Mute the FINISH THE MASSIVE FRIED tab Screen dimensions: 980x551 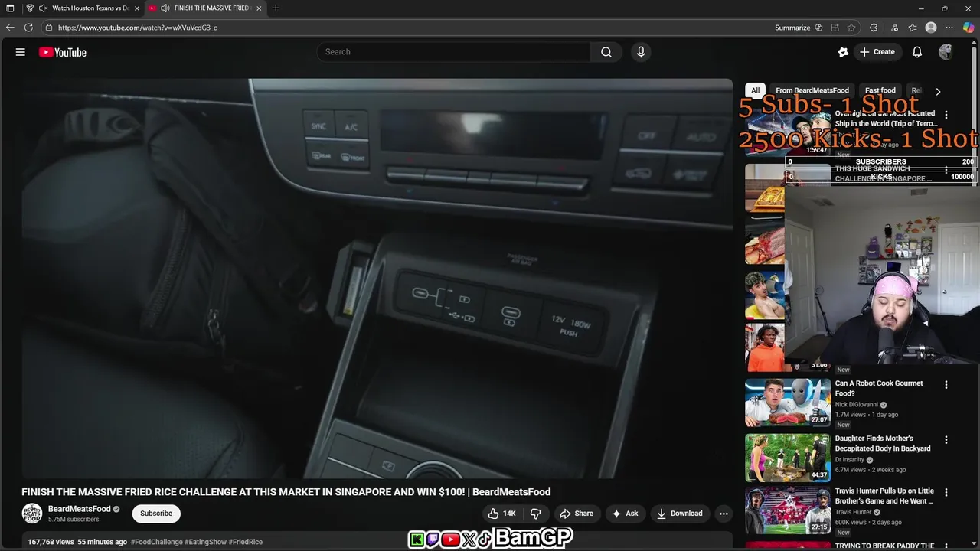click(x=165, y=8)
